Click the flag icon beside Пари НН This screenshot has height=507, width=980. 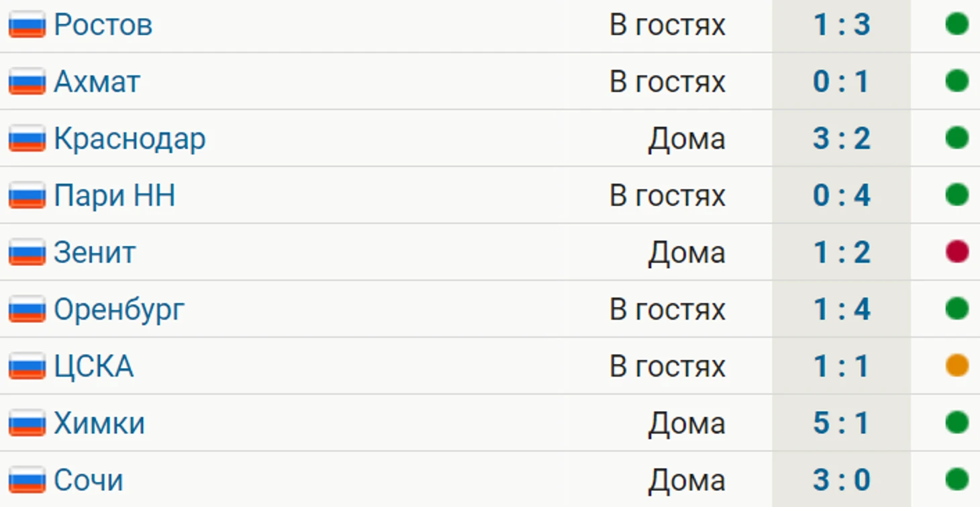click(x=27, y=195)
